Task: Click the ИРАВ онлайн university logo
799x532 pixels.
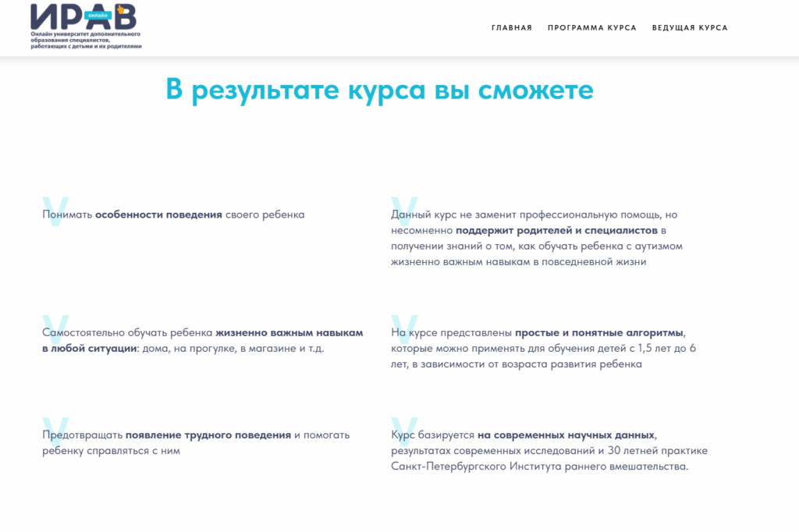Action: (x=86, y=27)
